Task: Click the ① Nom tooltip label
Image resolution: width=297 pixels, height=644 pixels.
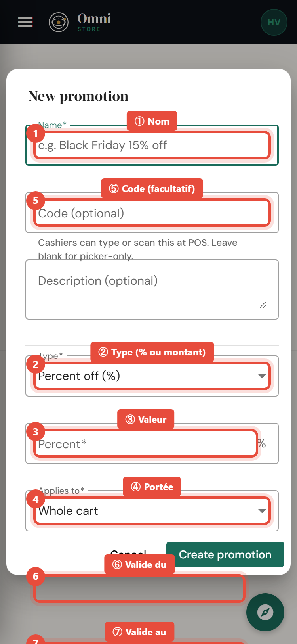Action: pos(152,121)
